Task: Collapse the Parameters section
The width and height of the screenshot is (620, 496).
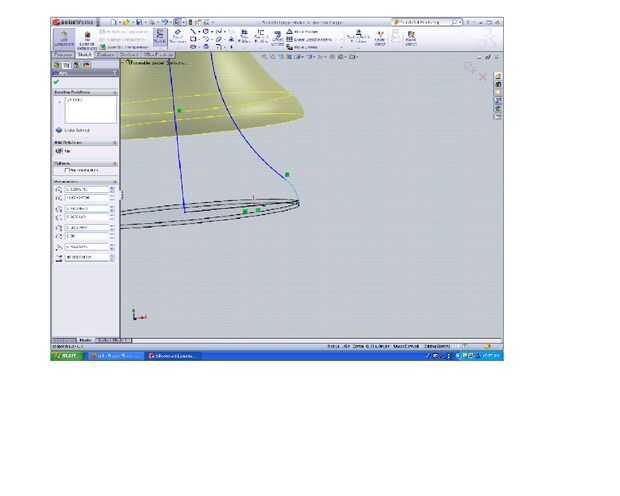Action: point(115,182)
